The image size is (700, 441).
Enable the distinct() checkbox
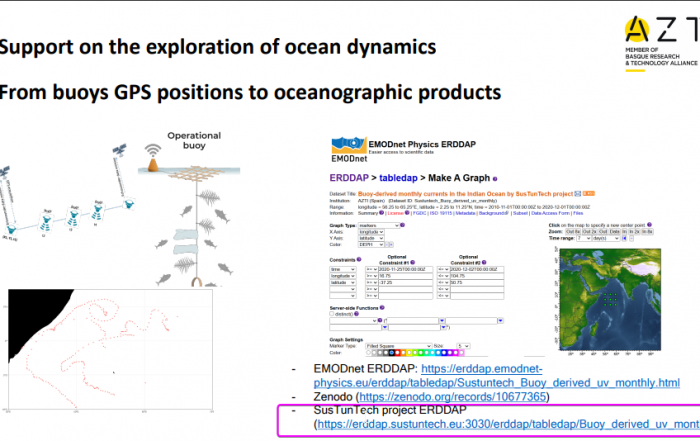click(331, 314)
